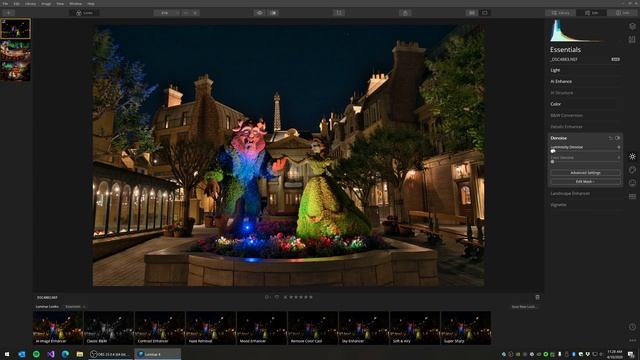Screen dimensions: 640x360
Task: Open Microsoft Edge from the taskbar
Action: 65,354
